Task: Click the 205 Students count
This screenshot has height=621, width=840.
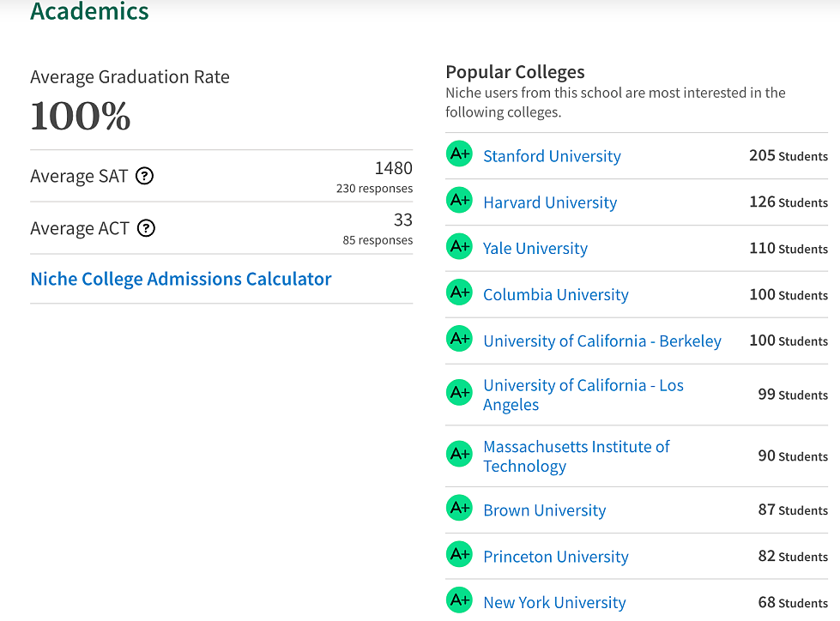Action: click(x=789, y=156)
